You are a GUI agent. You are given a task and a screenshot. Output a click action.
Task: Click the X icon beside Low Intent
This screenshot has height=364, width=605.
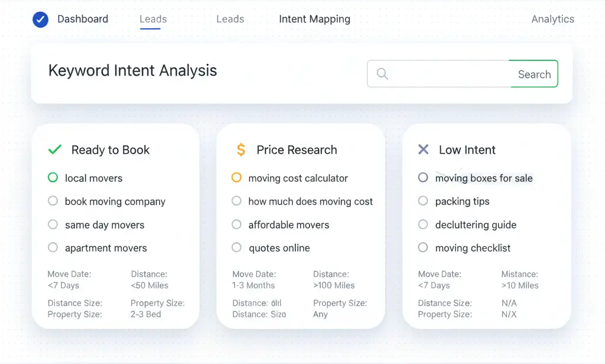[x=423, y=149]
